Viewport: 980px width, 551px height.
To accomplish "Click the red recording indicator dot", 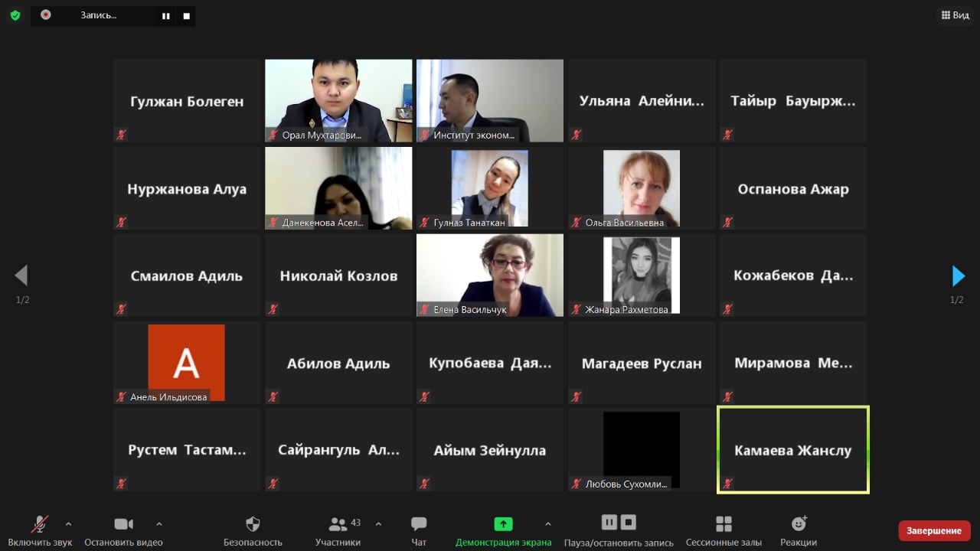I will [46, 15].
